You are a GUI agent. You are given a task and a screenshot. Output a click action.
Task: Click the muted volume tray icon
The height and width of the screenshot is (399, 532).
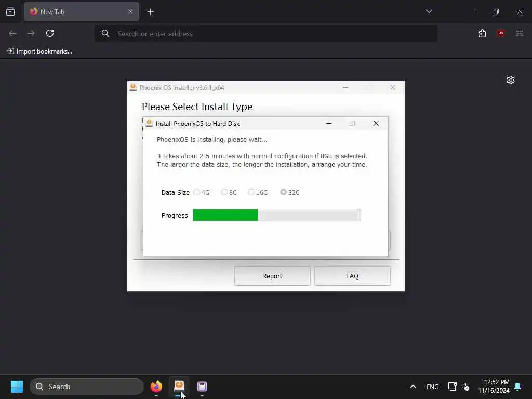click(465, 387)
